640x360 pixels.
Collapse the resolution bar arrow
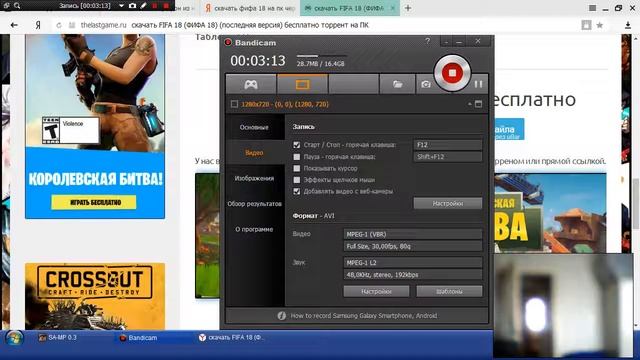click(469, 104)
